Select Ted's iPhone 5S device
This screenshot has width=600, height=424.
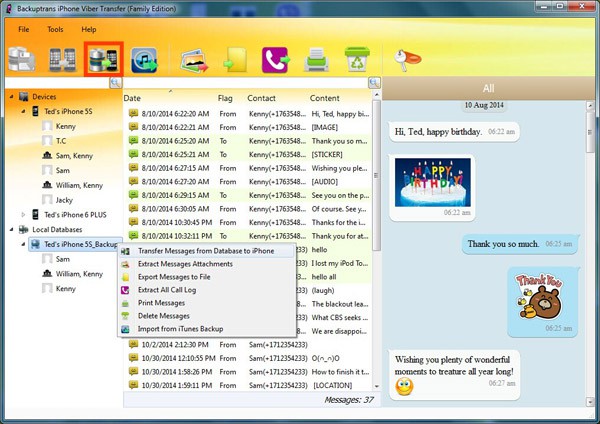68,111
